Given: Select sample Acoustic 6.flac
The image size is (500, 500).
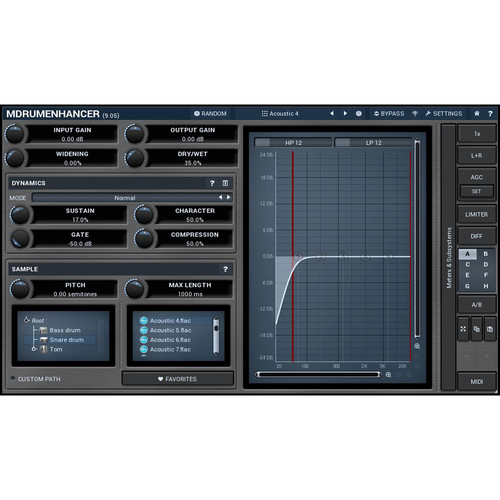Looking at the screenshot, I should pos(165,340).
